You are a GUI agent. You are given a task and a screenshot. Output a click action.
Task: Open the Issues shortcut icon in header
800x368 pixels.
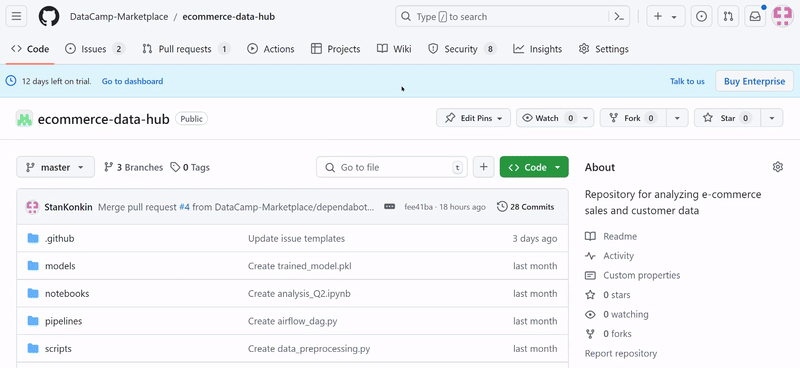tap(702, 16)
